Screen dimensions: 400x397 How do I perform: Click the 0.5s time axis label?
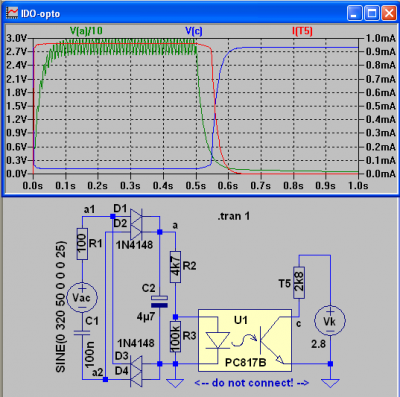(x=196, y=185)
